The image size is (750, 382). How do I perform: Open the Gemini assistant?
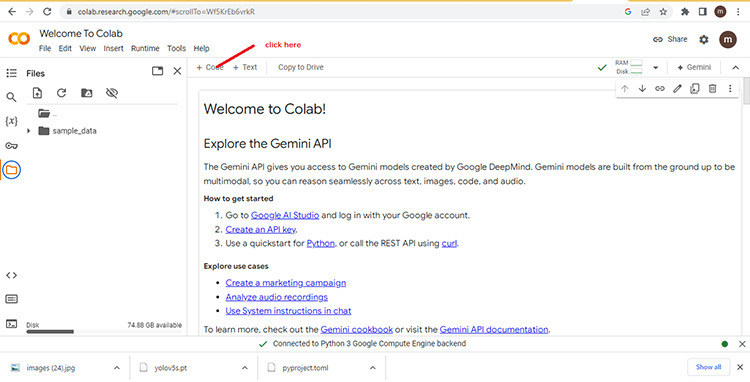694,67
